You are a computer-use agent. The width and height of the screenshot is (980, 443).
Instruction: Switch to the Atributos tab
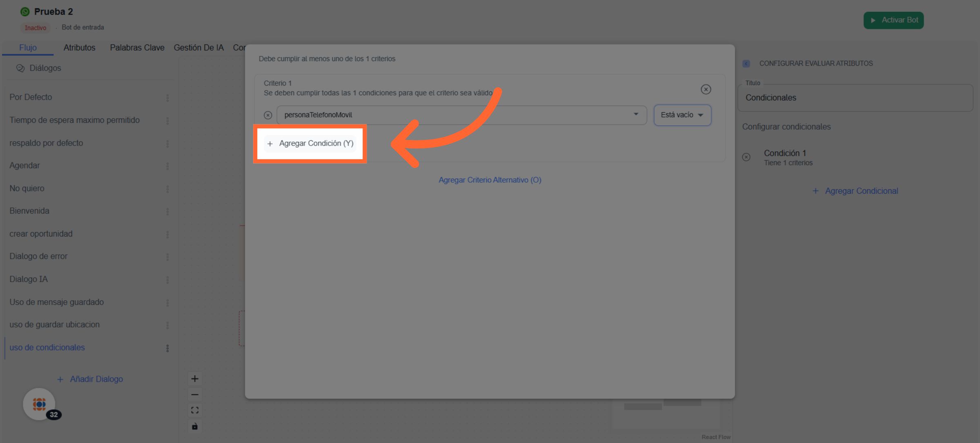click(79, 48)
